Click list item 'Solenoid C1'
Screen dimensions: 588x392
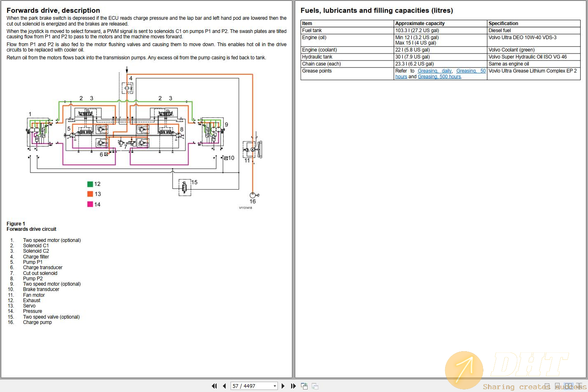point(36,246)
